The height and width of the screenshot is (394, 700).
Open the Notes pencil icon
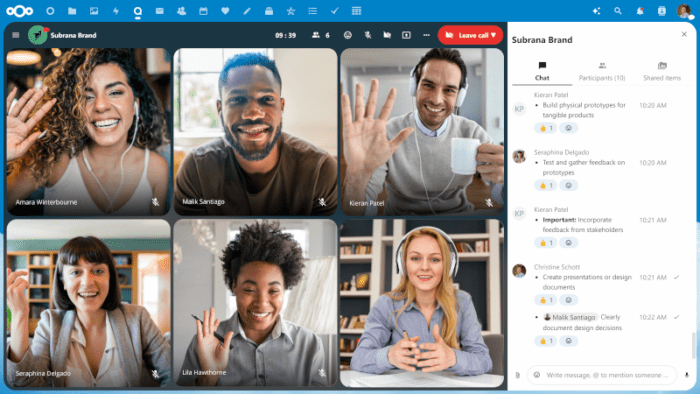coord(247,11)
